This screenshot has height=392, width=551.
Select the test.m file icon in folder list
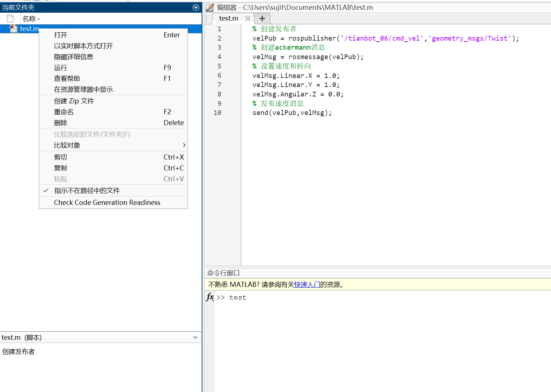pyautogui.click(x=13, y=29)
